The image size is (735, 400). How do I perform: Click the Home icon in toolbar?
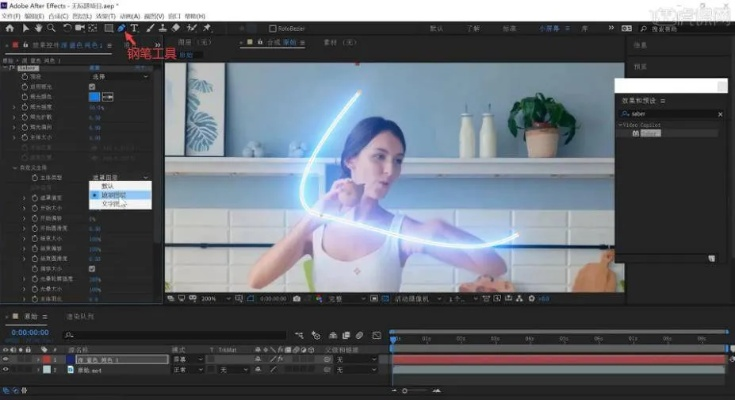click(x=10, y=28)
